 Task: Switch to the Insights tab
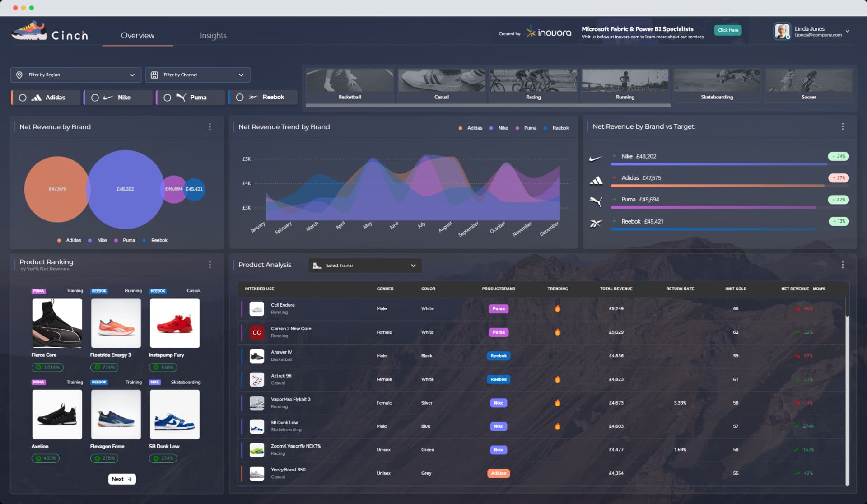coord(213,35)
